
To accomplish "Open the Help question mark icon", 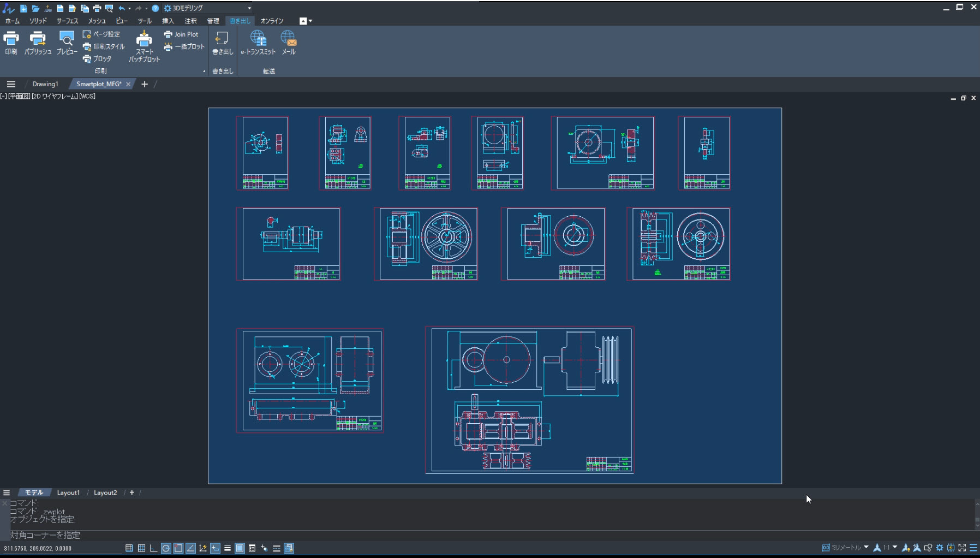I will 155,8.
